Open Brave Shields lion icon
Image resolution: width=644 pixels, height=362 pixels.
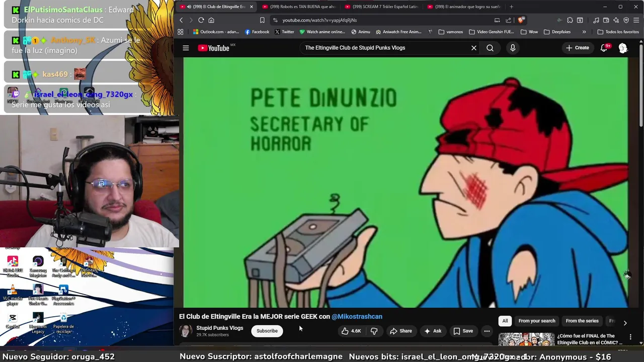[x=521, y=20]
